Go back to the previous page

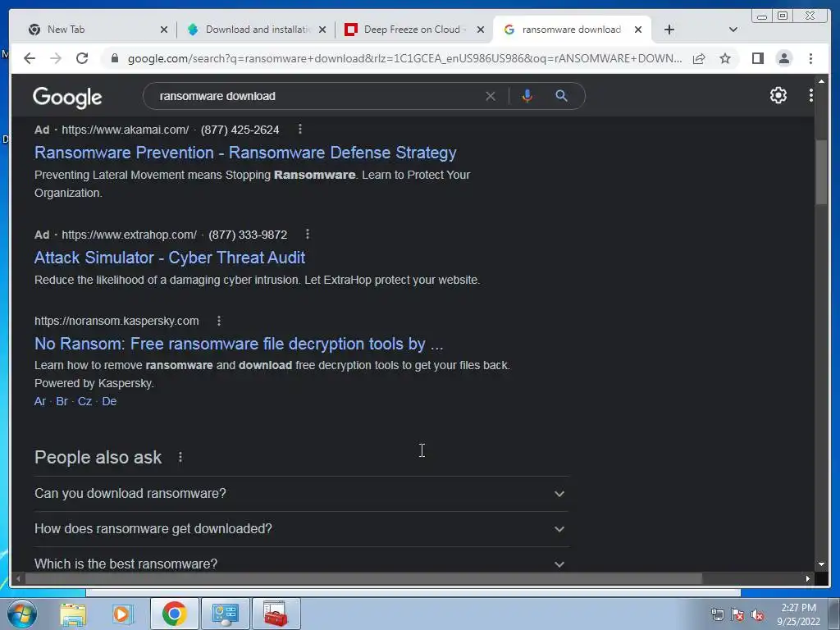tap(30, 58)
